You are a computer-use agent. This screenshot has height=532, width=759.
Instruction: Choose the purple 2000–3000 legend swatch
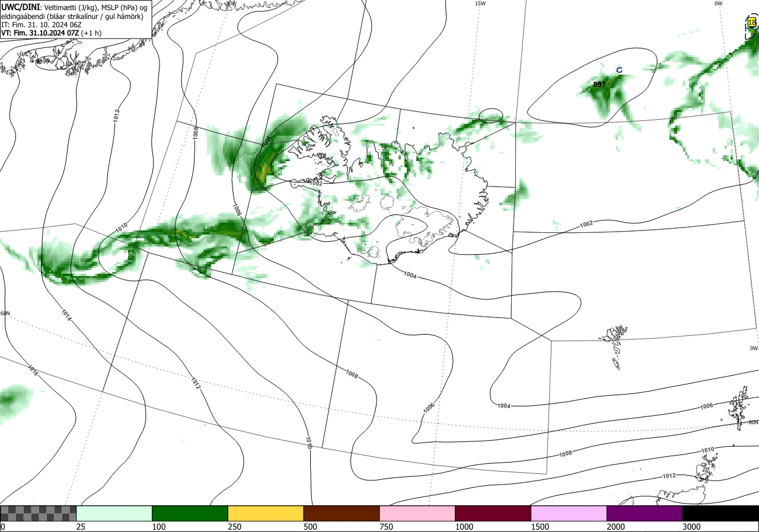click(645, 513)
